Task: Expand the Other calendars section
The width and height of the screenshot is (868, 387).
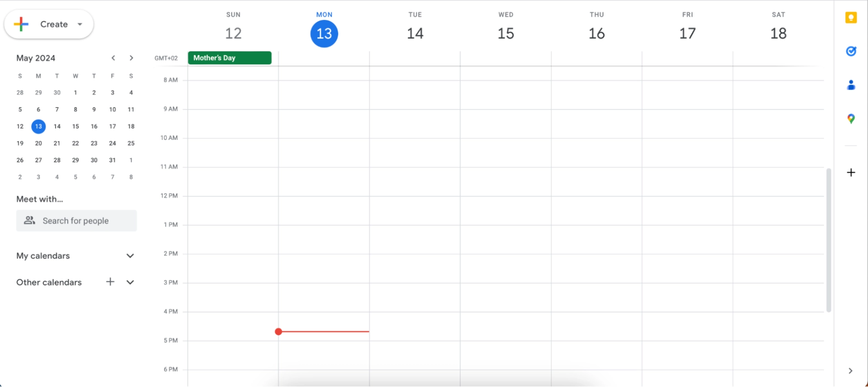Action: pyautogui.click(x=130, y=282)
